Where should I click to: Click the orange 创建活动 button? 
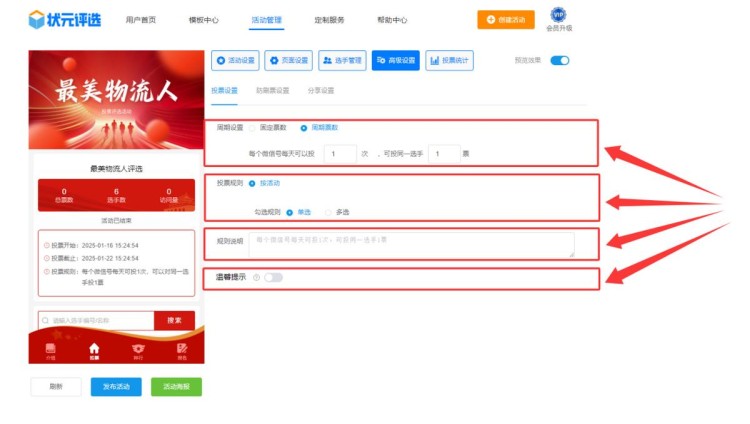505,19
